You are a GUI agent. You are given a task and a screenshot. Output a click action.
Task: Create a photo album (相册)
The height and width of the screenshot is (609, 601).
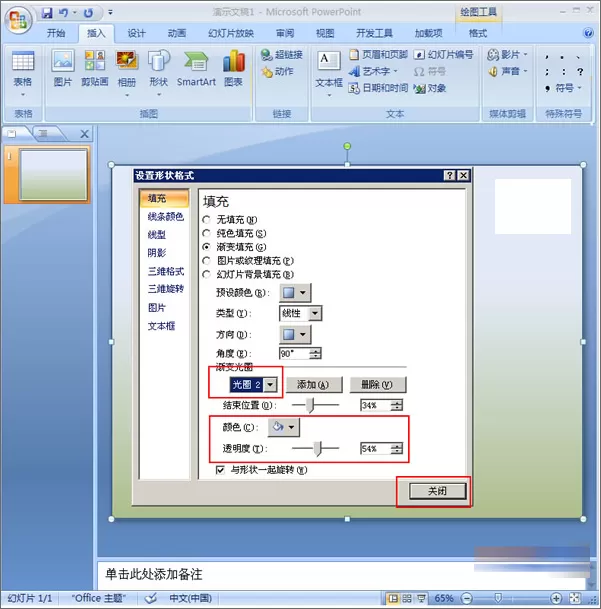(127, 73)
